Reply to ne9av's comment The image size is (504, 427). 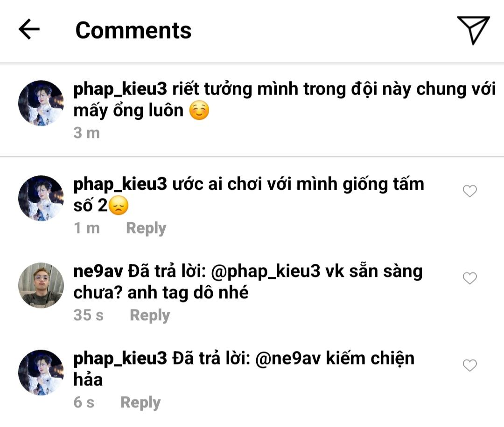[149, 315]
